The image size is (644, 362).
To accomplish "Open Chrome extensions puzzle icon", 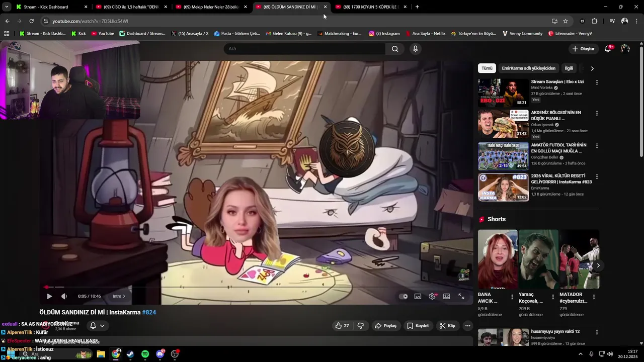I will coord(594,21).
